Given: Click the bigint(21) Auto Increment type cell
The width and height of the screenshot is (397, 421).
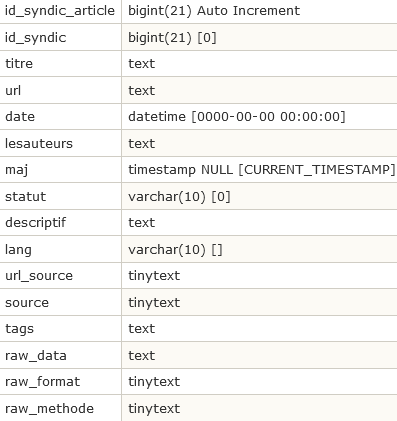Looking at the screenshot, I should click(214, 11).
